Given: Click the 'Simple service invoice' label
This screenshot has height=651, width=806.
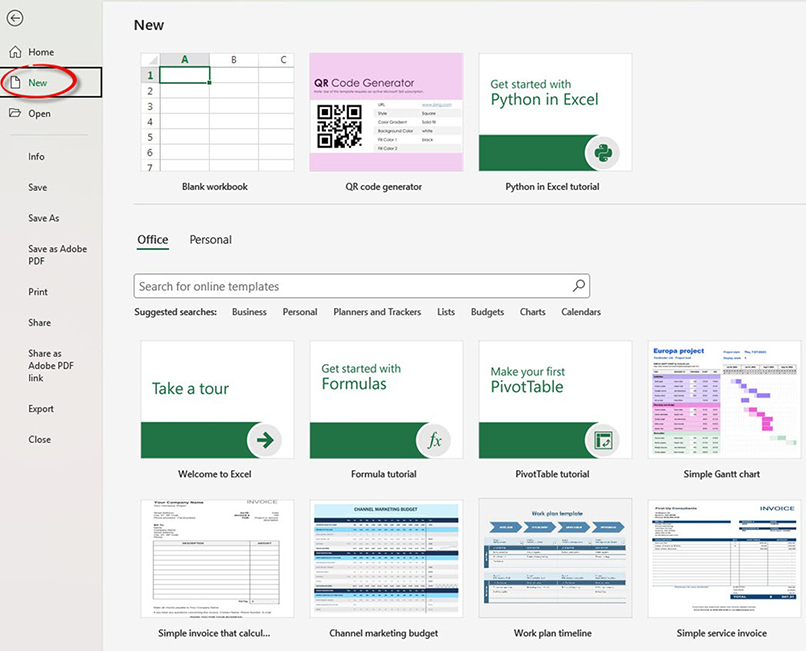Looking at the screenshot, I should pos(722,633).
